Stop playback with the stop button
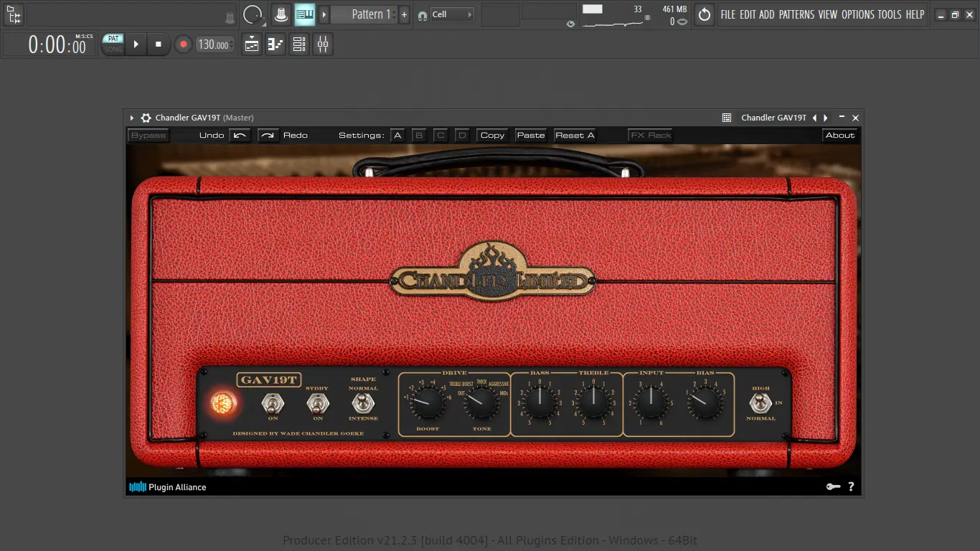 click(x=159, y=44)
